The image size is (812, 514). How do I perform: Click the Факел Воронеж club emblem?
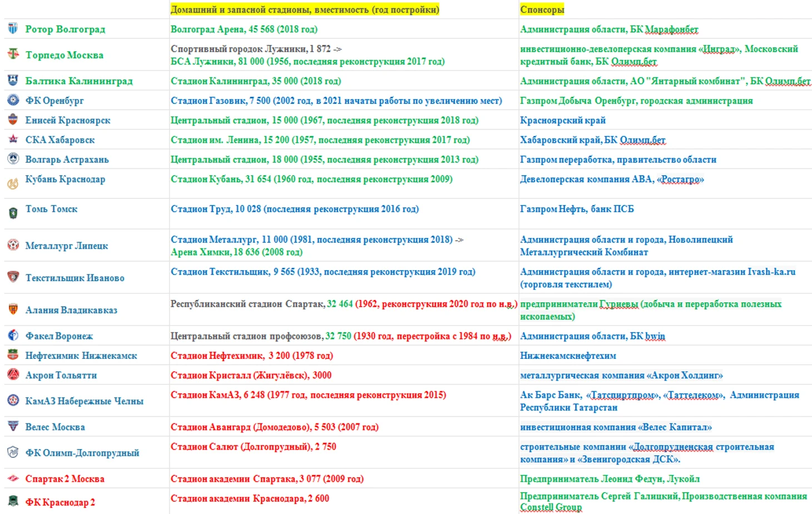pos(13,335)
